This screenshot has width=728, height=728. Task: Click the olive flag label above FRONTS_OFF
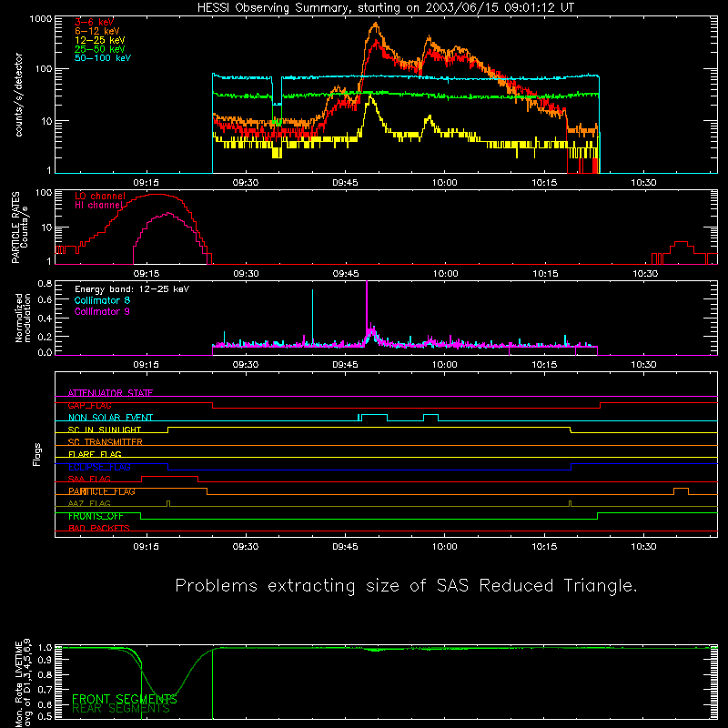pos(89,504)
